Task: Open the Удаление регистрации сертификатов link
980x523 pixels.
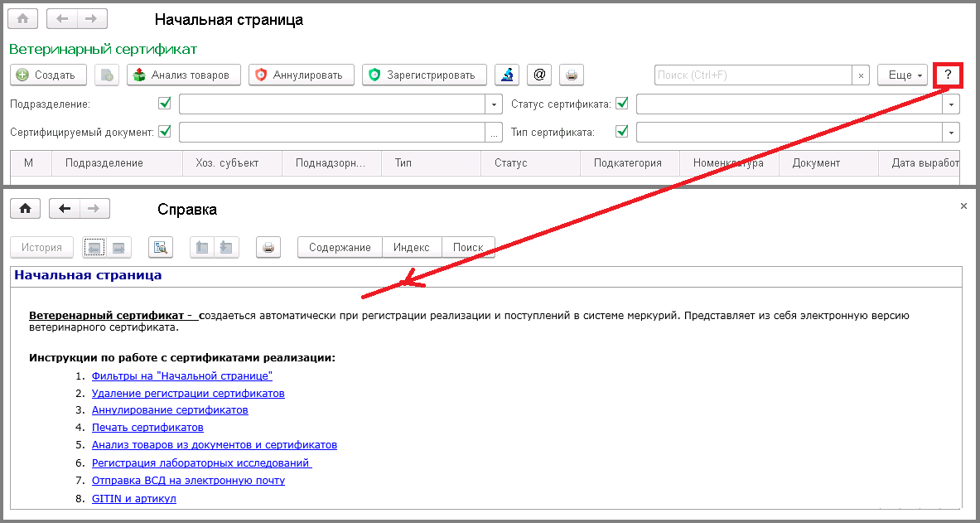Action: point(188,394)
